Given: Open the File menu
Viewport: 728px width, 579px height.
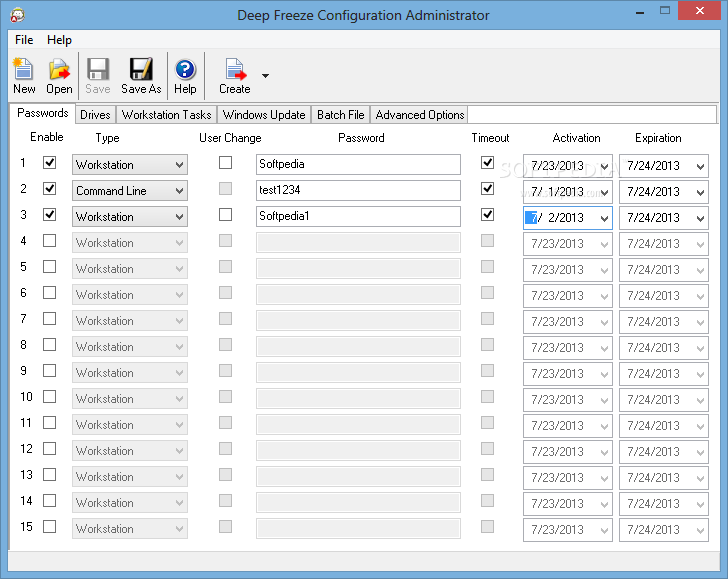Looking at the screenshot, I should (24, 40).
